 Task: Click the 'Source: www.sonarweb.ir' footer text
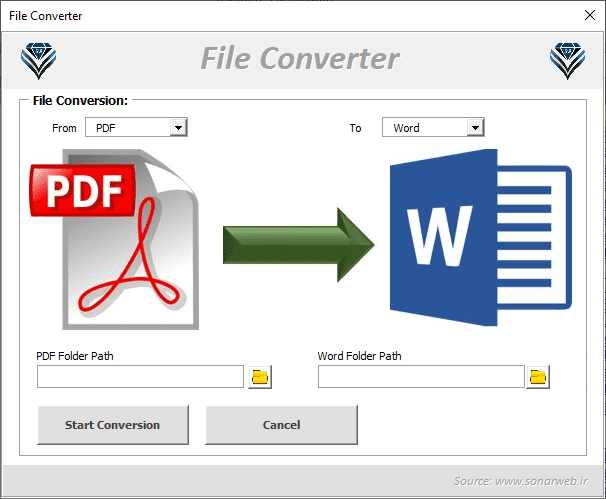[x=521, y=481]
